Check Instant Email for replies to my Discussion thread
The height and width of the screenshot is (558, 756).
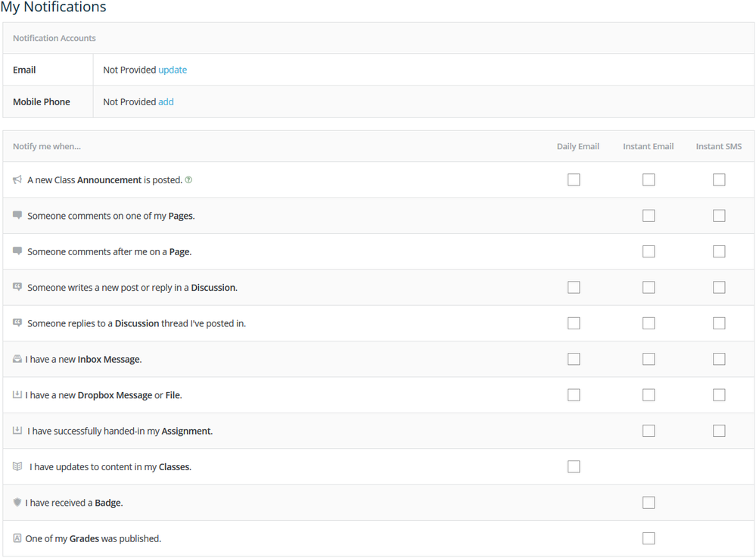coord(649,323)
